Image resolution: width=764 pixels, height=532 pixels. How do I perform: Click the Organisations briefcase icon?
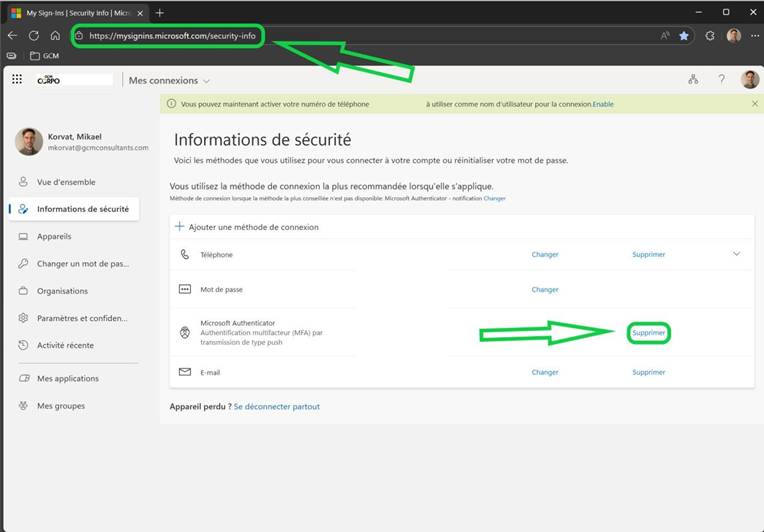[x=23, y=291]
